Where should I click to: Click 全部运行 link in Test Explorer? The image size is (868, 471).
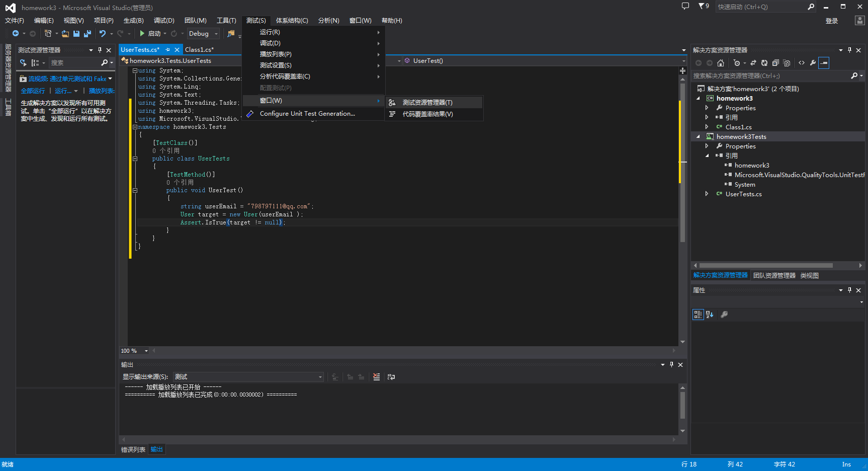pyautogui.click(x=33, y=91)
